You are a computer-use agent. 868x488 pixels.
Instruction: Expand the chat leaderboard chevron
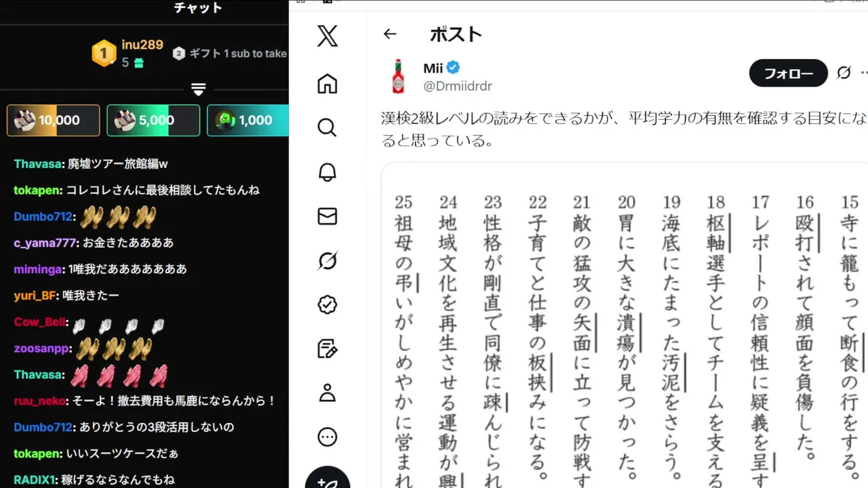click(x=199, y=89)
